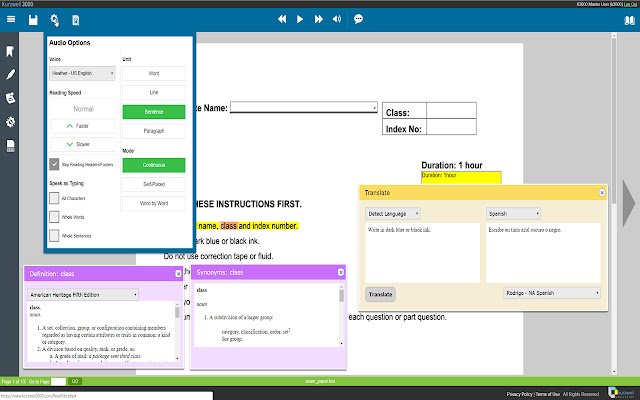
Task: Expand the American Heritage dictionary dropdown
Action: 83,295
